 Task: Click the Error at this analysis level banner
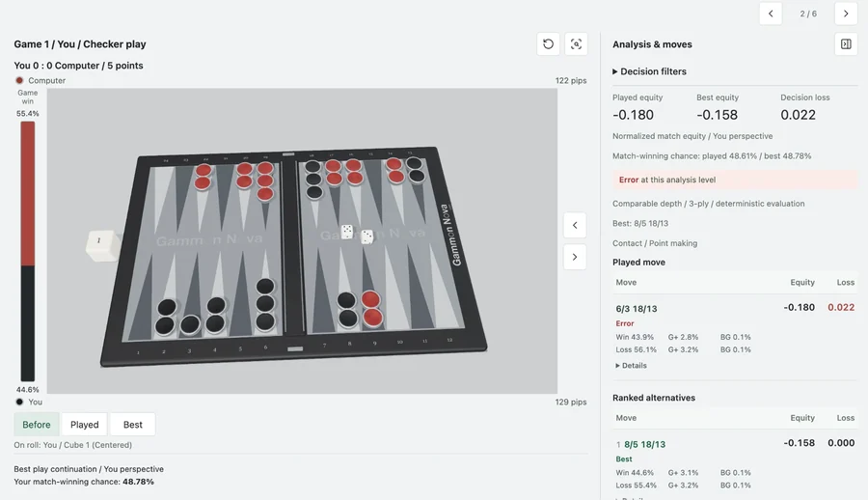(x=735, y=180)
